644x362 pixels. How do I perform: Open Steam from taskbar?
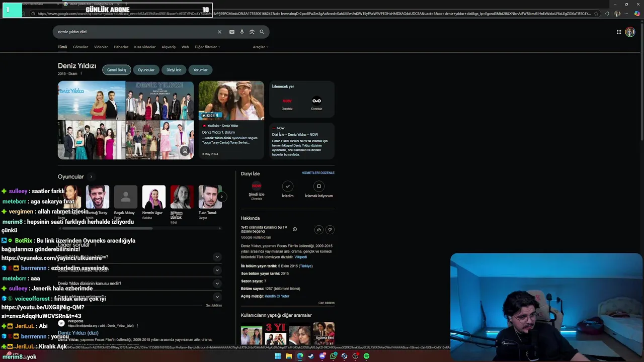(x=311, y=356)
